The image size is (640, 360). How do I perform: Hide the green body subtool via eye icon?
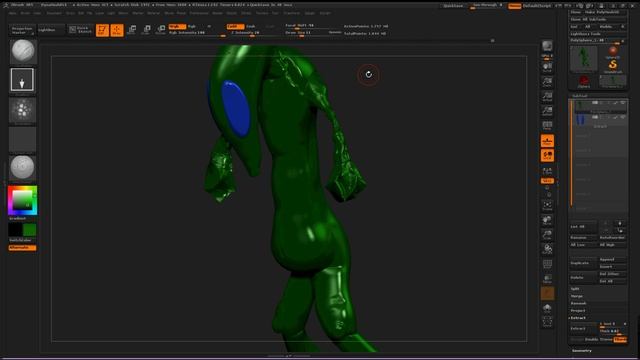pyautogui.click(x=623, y=103)
